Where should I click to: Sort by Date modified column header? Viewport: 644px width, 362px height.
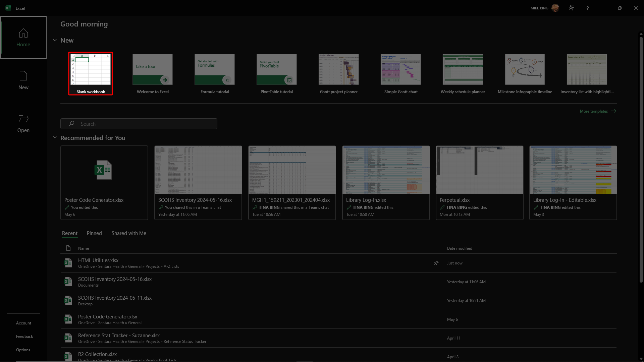pos(460,248)
